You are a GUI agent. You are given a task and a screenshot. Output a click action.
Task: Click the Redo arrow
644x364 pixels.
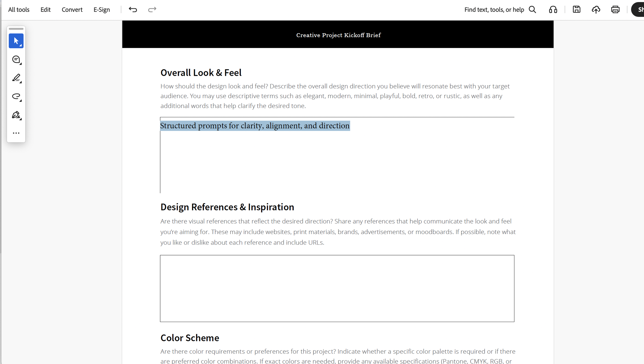152,10
